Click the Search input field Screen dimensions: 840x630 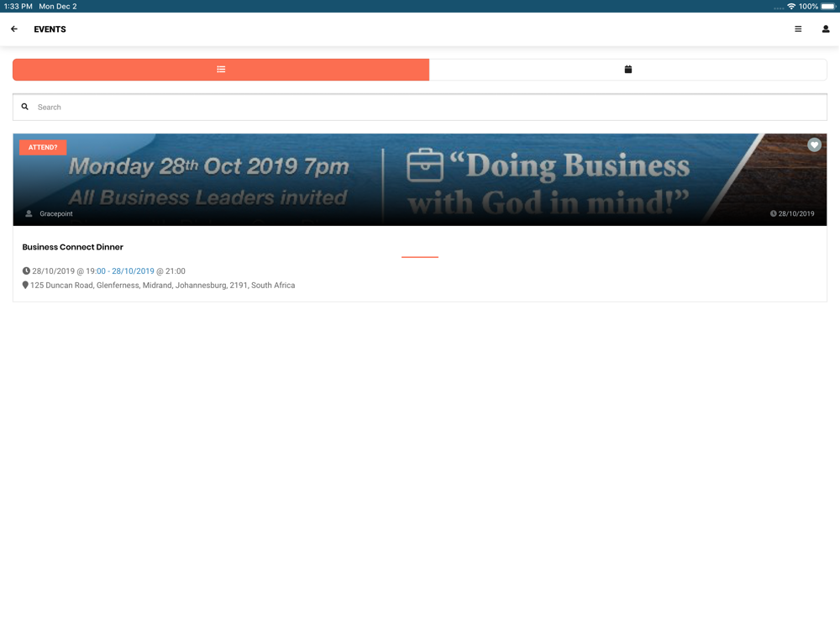(420, 108)
